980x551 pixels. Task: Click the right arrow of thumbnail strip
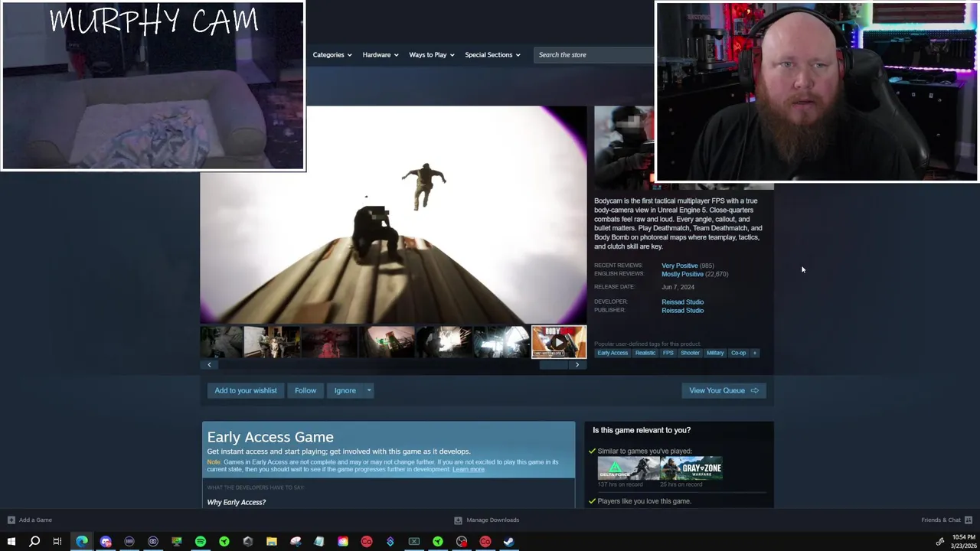pyautogui.click(x=577, y=365)
